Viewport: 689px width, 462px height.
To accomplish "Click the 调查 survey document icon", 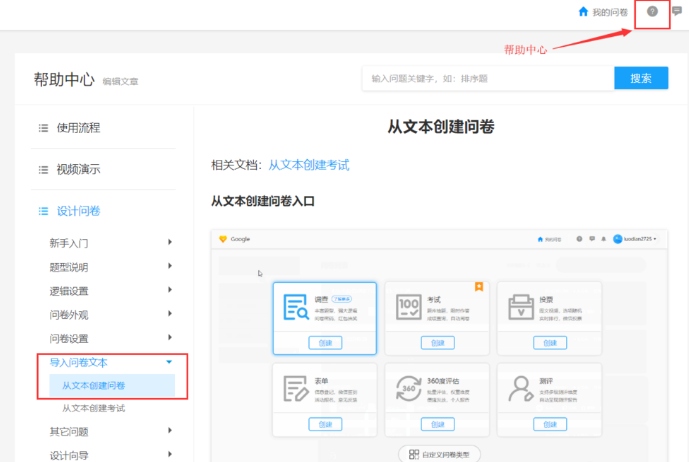I will pos(296,307).
